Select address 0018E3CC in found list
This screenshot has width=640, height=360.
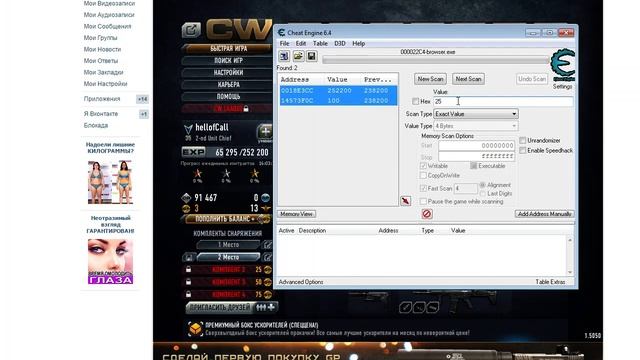[x=338, y=91]
